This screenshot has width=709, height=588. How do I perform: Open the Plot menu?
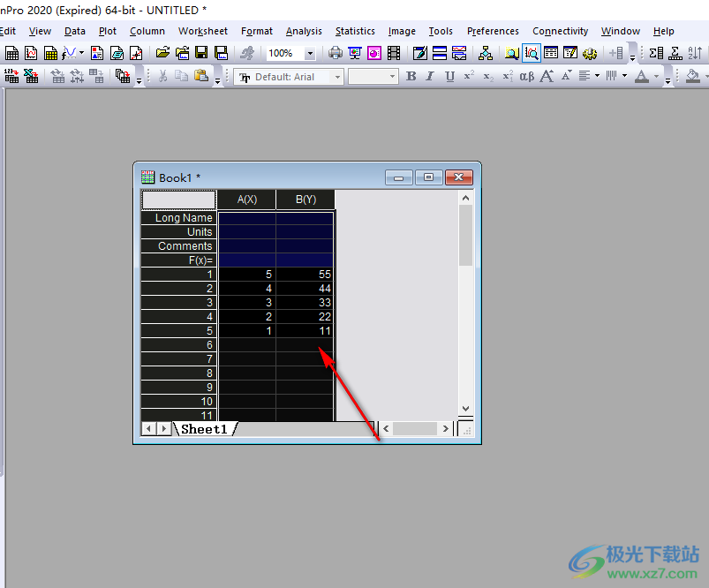click(107, 31)
